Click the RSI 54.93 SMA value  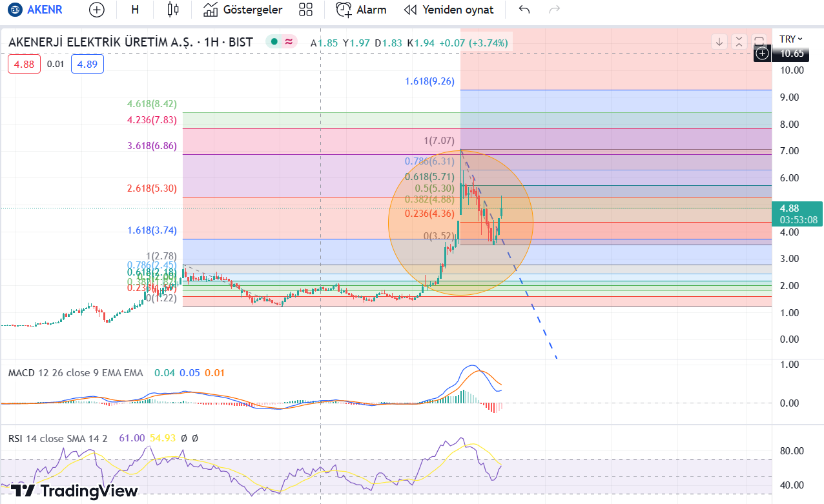click(x=163, y=438)
